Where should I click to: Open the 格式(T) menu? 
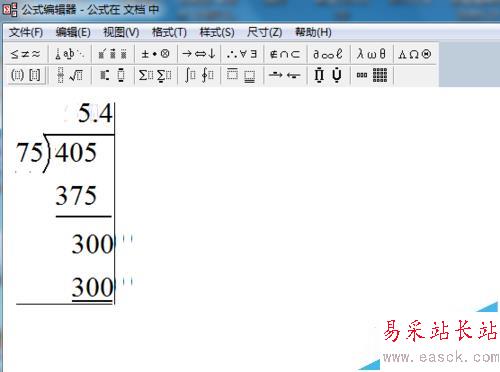click(169, 33)
